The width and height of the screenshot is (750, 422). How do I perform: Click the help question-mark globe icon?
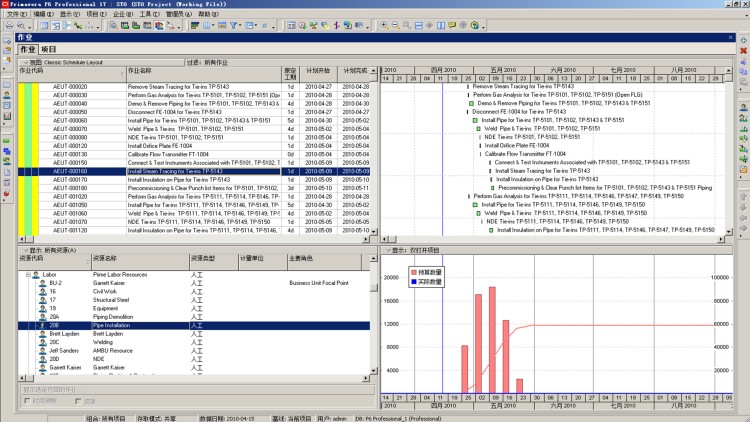pos(474,25)
